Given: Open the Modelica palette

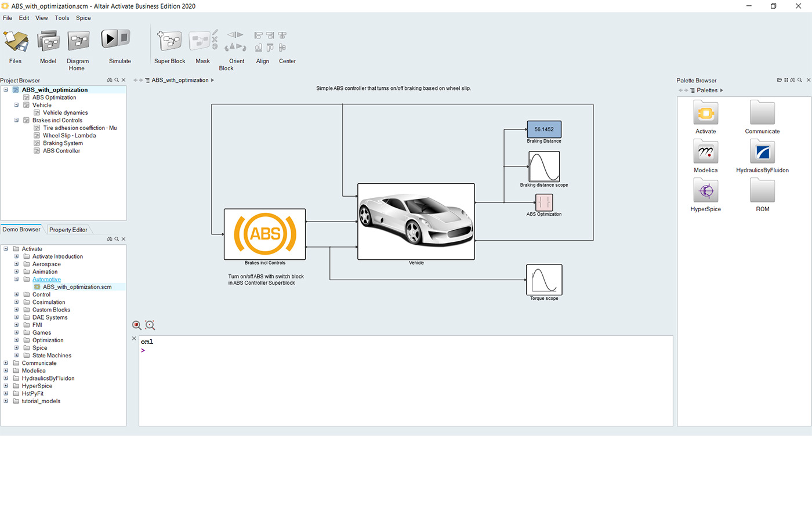Looking at the screenshot, I should pyautogui.click(x=706, y=152).
